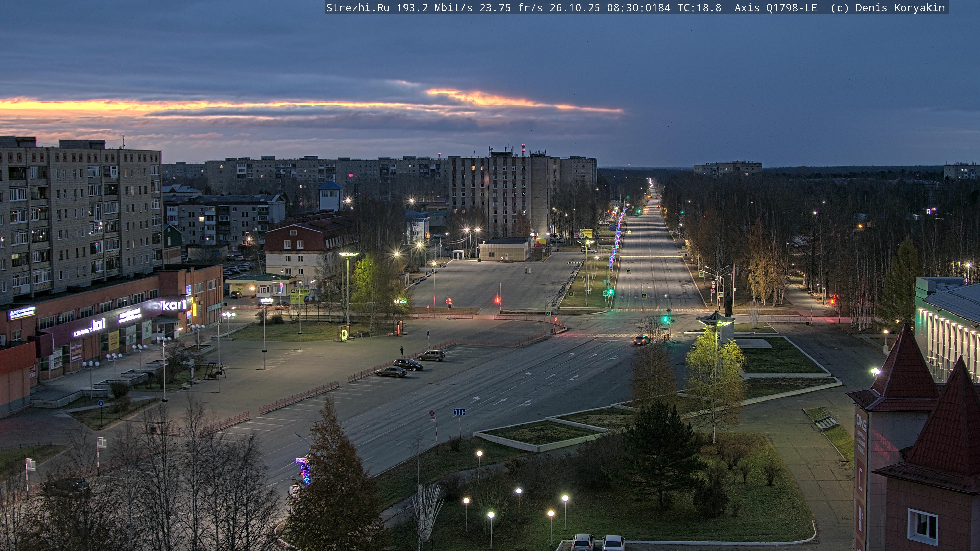The image size is (980, 551).
Task: Click the 193.2 Mbit/s bitrate readout
Action: (434, 8)
